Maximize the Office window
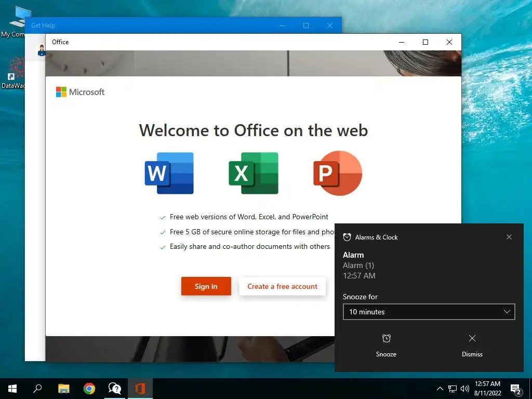 click(425, 42)
